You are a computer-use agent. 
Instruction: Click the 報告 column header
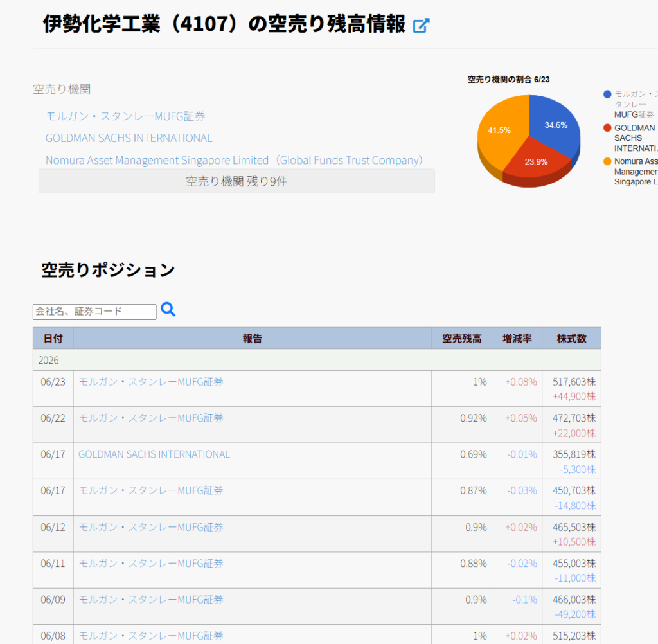pos(252,338)
